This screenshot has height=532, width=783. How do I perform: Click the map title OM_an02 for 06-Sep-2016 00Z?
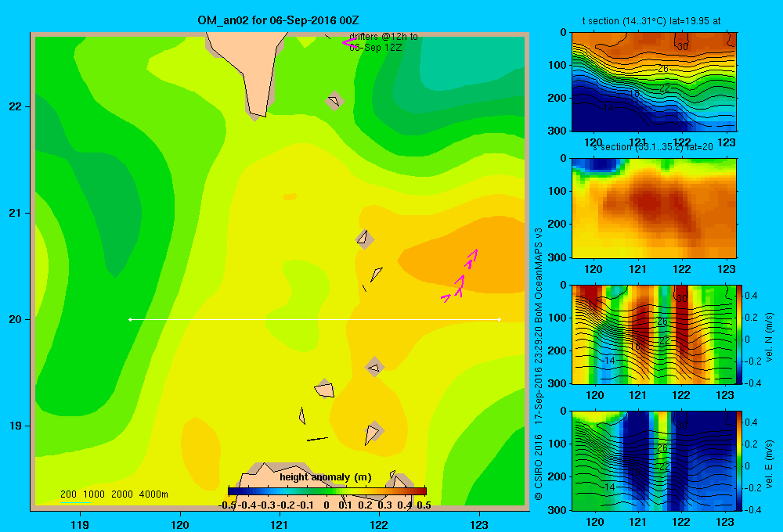point(278,20)
